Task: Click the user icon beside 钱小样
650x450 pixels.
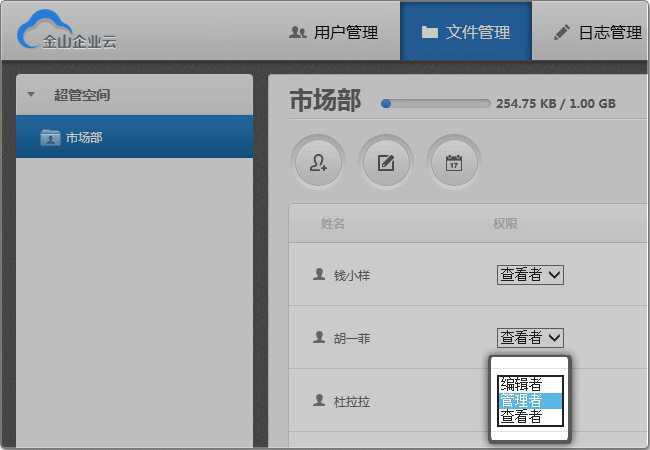Action: [x=319, y=274]
